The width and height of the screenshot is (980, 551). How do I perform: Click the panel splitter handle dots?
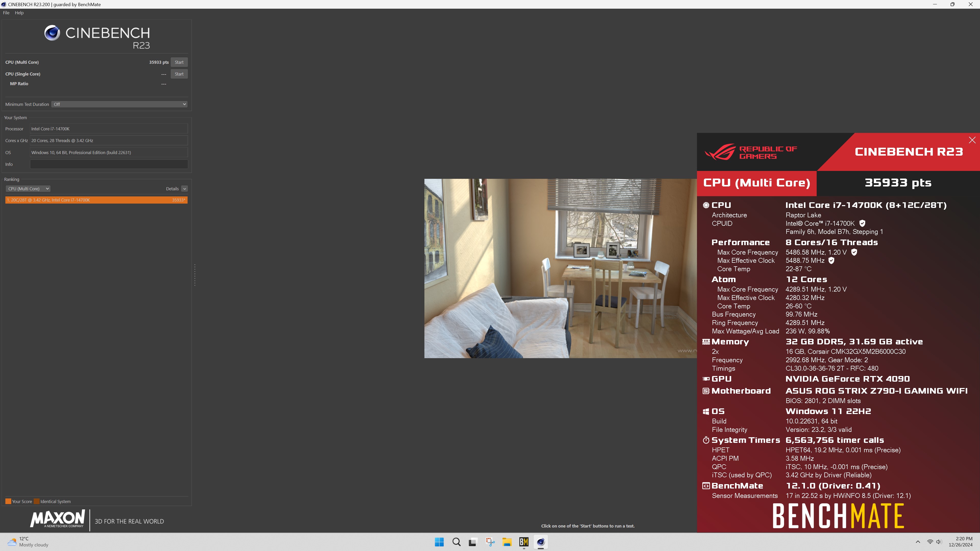[x=195, y=275]
